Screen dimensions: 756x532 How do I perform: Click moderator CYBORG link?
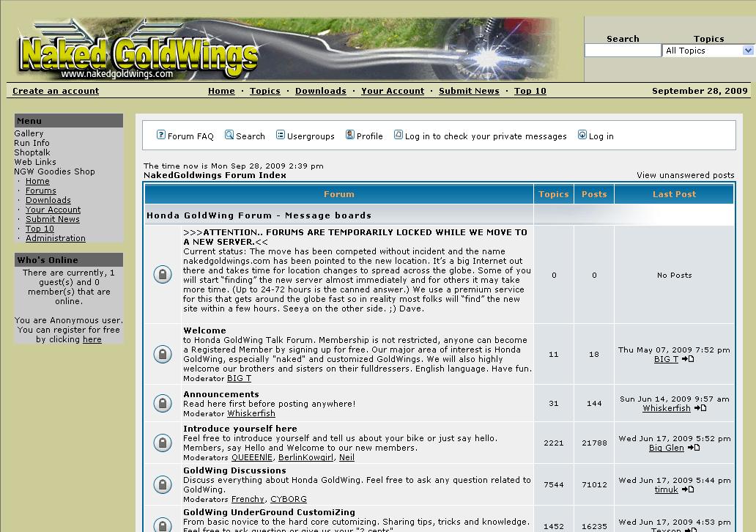click(289, 499)
